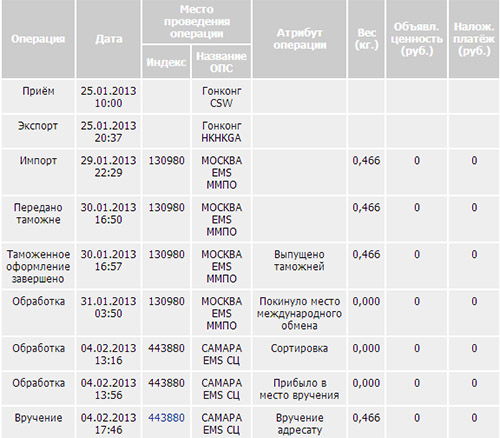Select the Гонконг HKHKGA location cell

[x=221, y=131]
